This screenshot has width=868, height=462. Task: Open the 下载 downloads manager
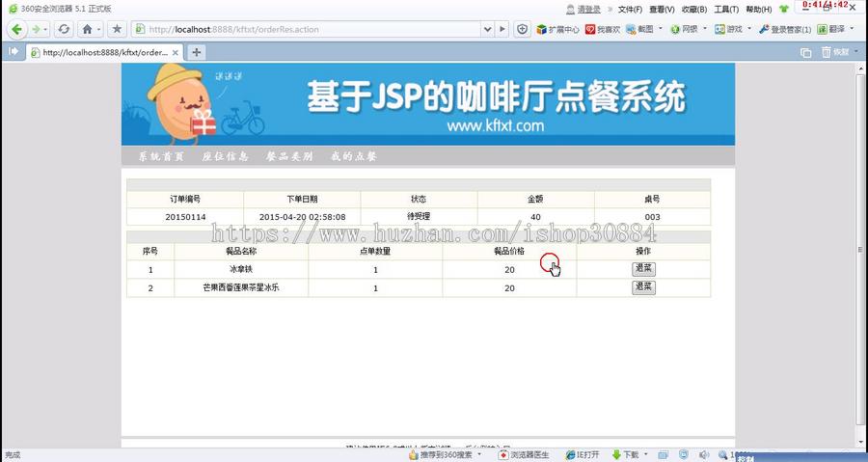pos(626,455)
